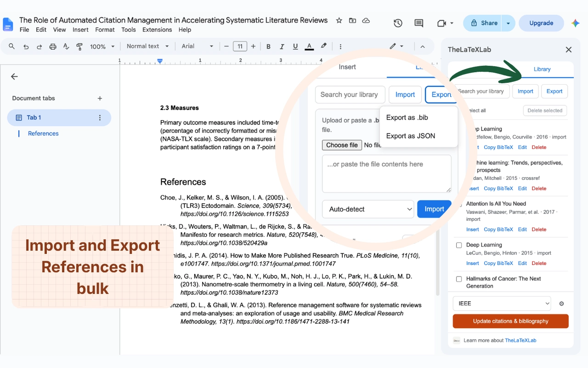
Task: Select Tab 1 in document tabs
Action: pos(59,118)
